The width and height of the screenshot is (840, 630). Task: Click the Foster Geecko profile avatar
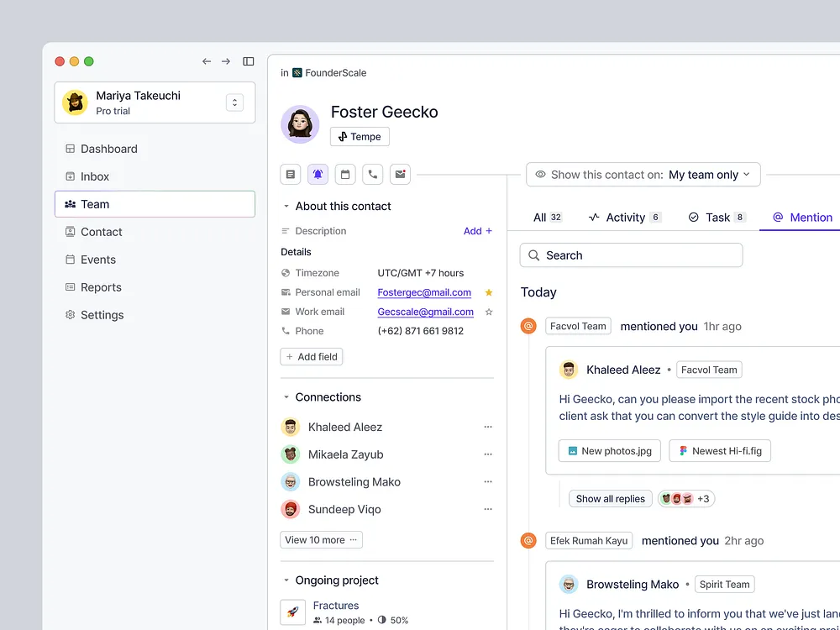tap(300, 124)
